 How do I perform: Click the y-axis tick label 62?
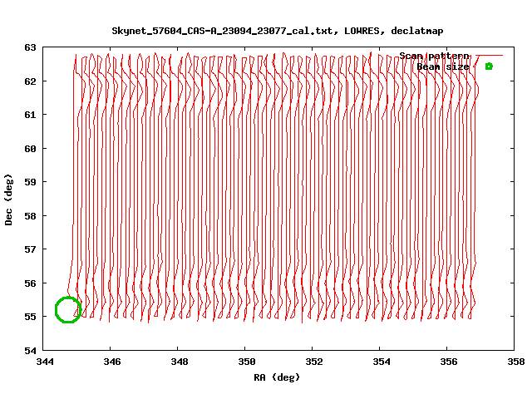point(30,81)
